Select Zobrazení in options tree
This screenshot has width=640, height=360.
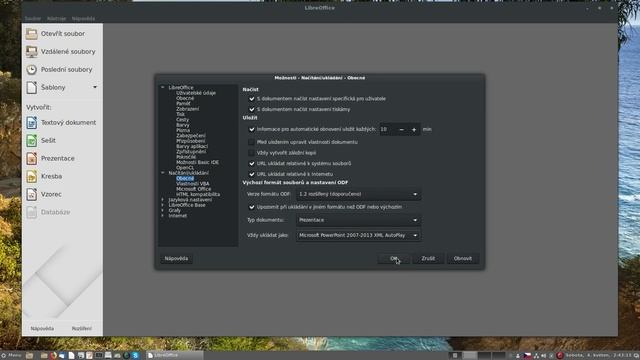point(187,109)
